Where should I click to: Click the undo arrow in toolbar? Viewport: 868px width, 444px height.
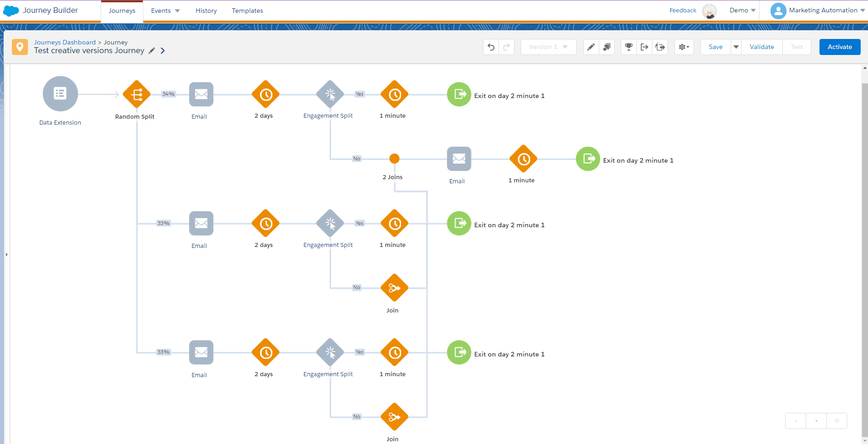coord(491,47)
